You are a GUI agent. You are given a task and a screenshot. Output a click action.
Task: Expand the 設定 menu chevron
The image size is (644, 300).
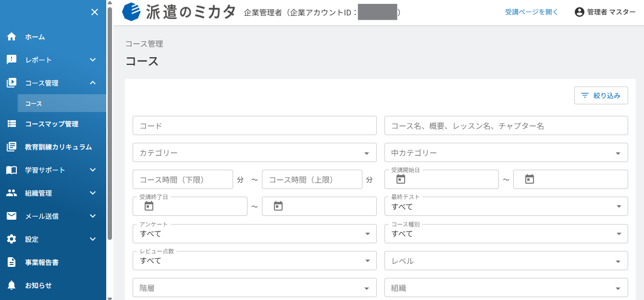(x=93, y=239)
